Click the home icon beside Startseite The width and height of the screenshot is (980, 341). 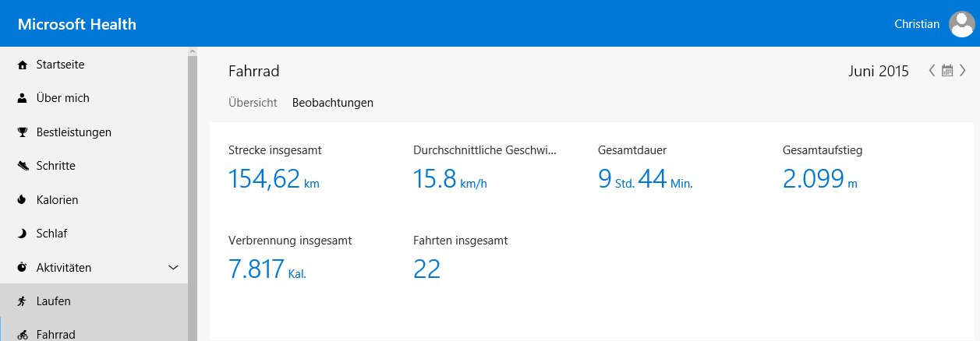pos(23,65)
